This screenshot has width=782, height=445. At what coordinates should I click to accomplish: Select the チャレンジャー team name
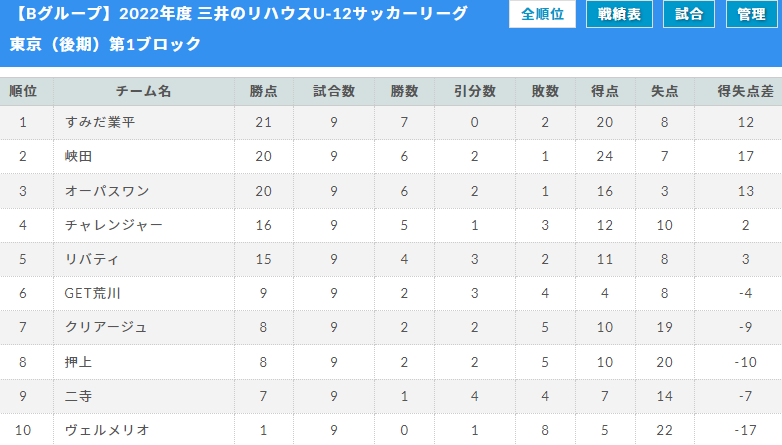click(x=114, y=225)
